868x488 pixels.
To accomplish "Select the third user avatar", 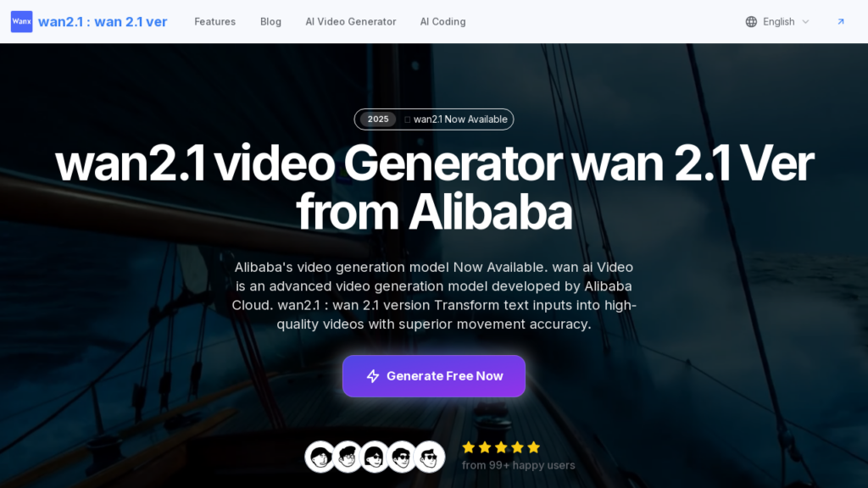I will 375,457.
